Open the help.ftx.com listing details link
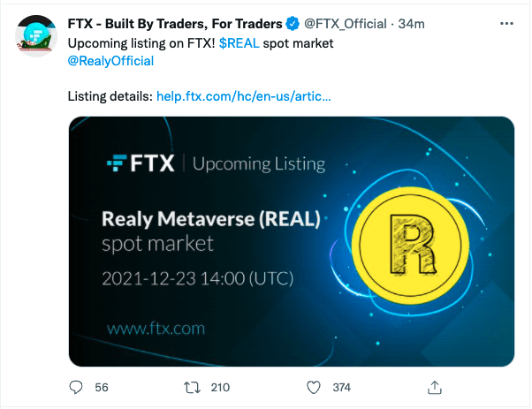Screen dimensions: 532x409 click(244, 95)
